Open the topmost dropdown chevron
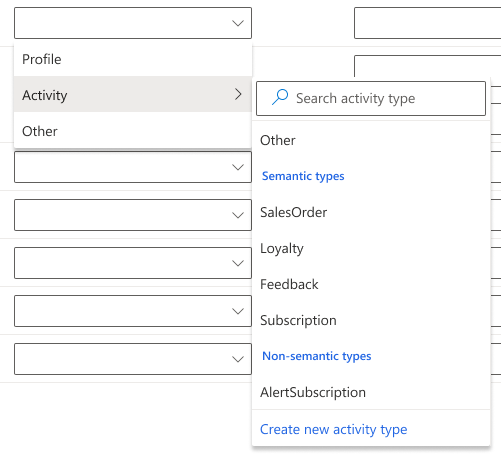The width and height of the screenshot is (501, 460). coord(238,23)
